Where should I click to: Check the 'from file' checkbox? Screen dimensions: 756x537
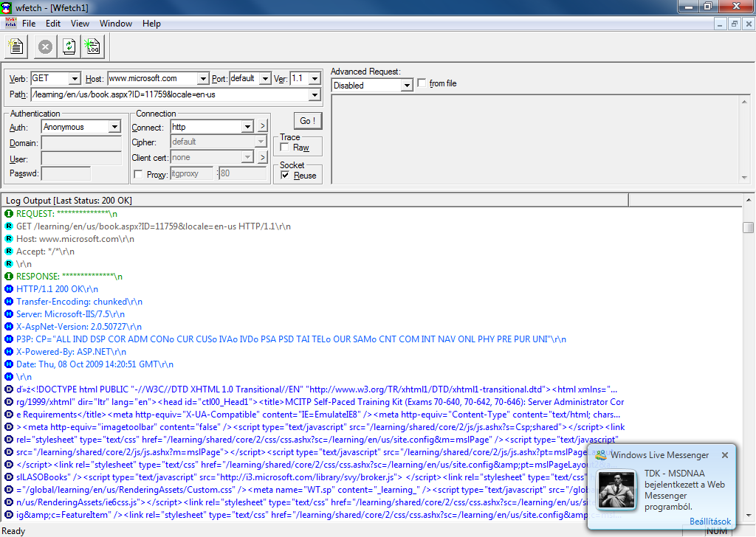click(422, 83)
